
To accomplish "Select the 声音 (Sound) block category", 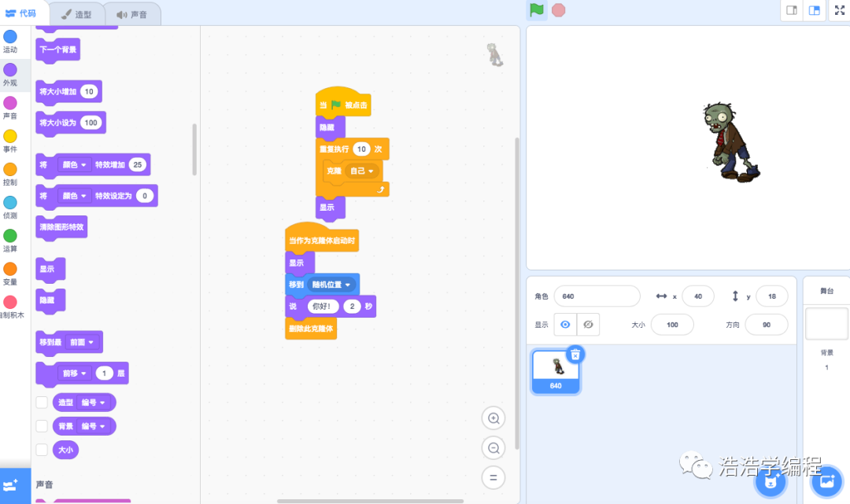I will [10, 108].
